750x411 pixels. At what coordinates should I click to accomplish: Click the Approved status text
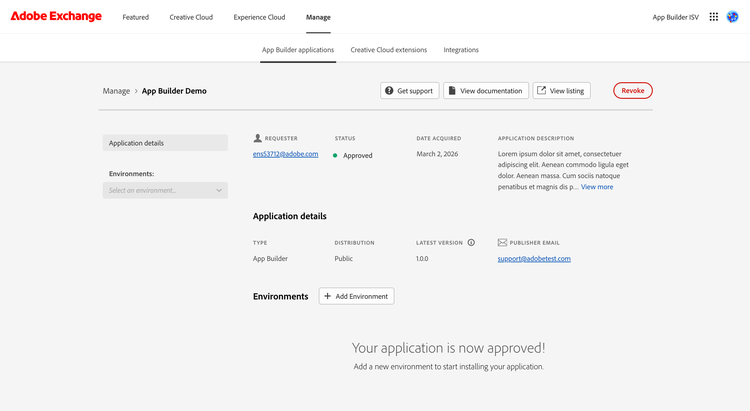pyautogui.click(x=357, y=156)
